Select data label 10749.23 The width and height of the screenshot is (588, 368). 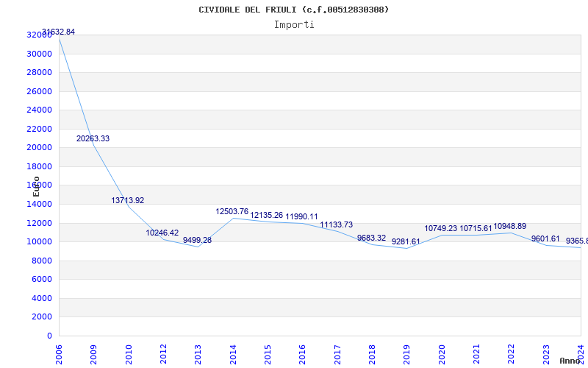click(440, 228)
